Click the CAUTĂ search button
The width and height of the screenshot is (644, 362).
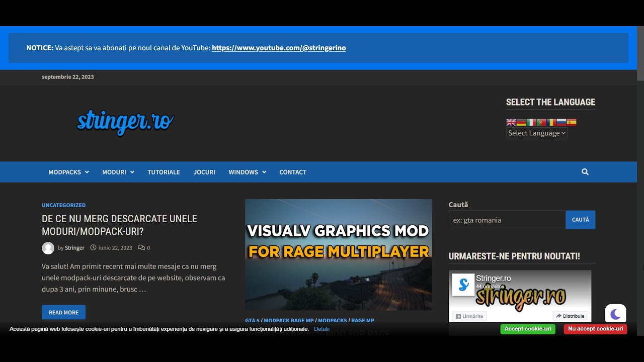coord(581,220)
